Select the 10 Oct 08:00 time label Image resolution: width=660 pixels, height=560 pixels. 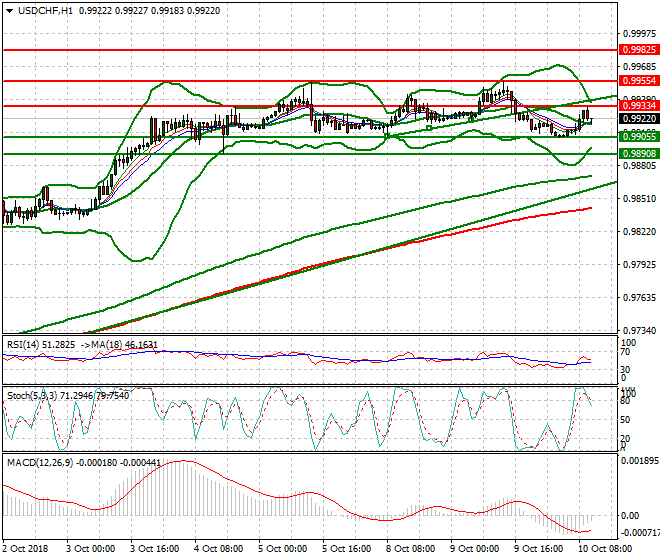[x=604, y=549]
